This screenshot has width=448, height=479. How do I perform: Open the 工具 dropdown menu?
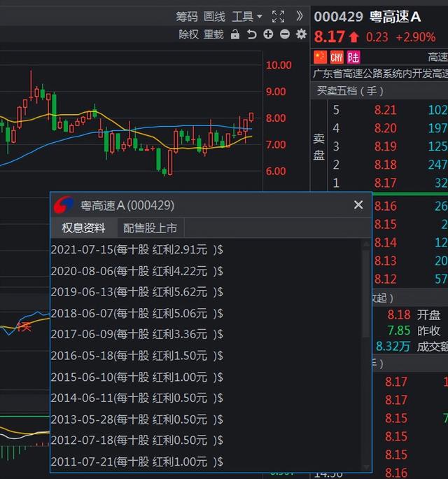click(x=247, y=16)
